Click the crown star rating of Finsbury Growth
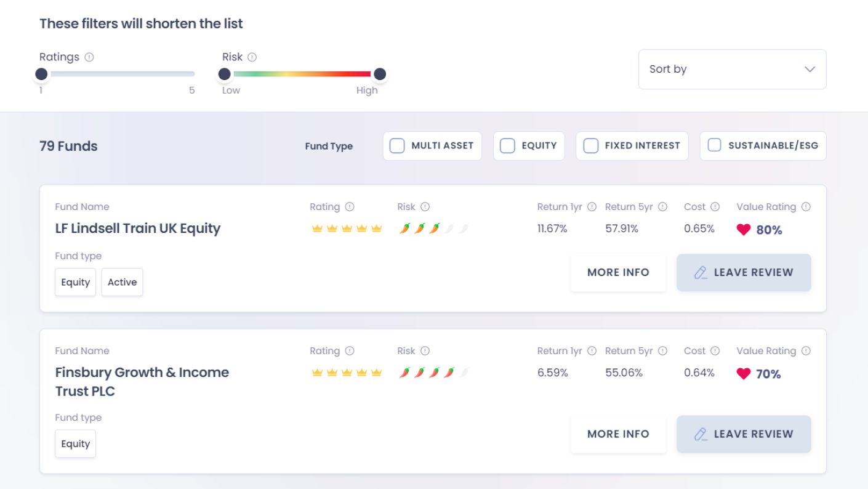868x489 pixels. pyautogui.click(x=347, y=373)
